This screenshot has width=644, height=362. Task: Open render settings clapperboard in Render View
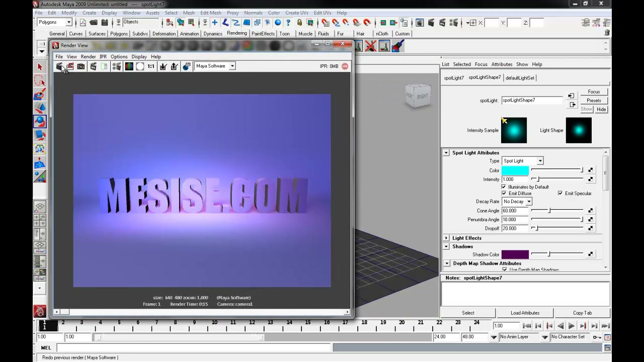point(116,66)
